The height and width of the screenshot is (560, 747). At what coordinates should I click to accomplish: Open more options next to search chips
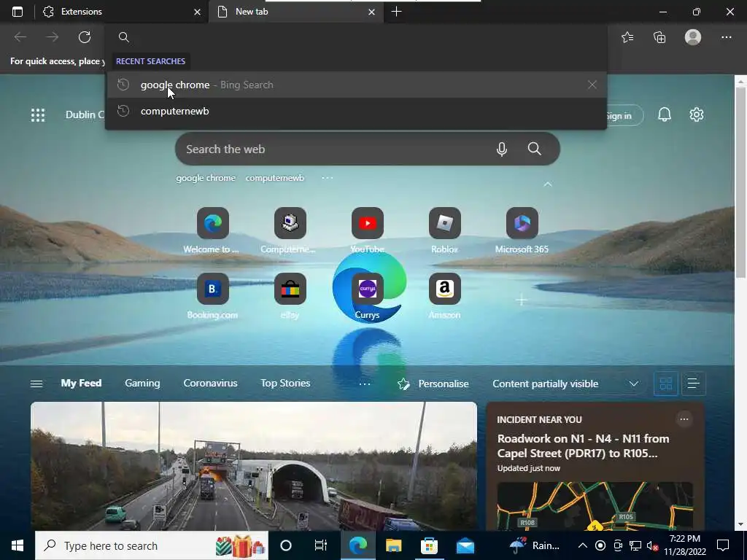328,178
